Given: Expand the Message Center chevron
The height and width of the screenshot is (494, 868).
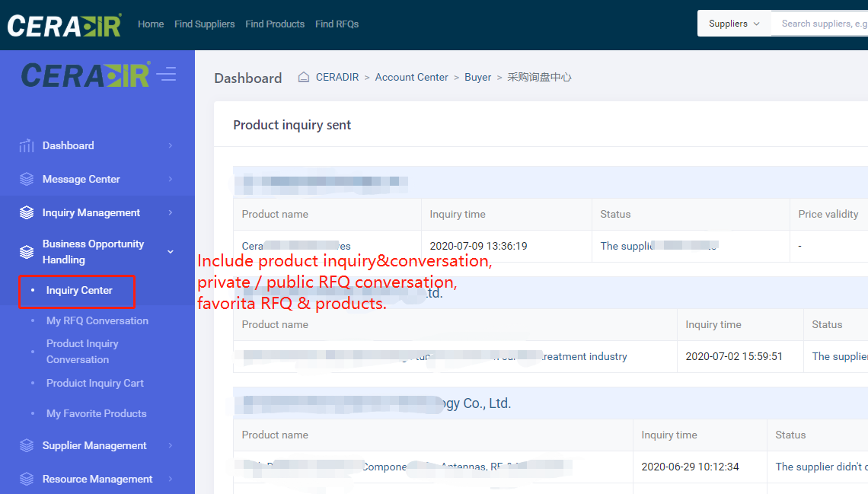Looking at the screenshot, I should click(x=171, y=179).
